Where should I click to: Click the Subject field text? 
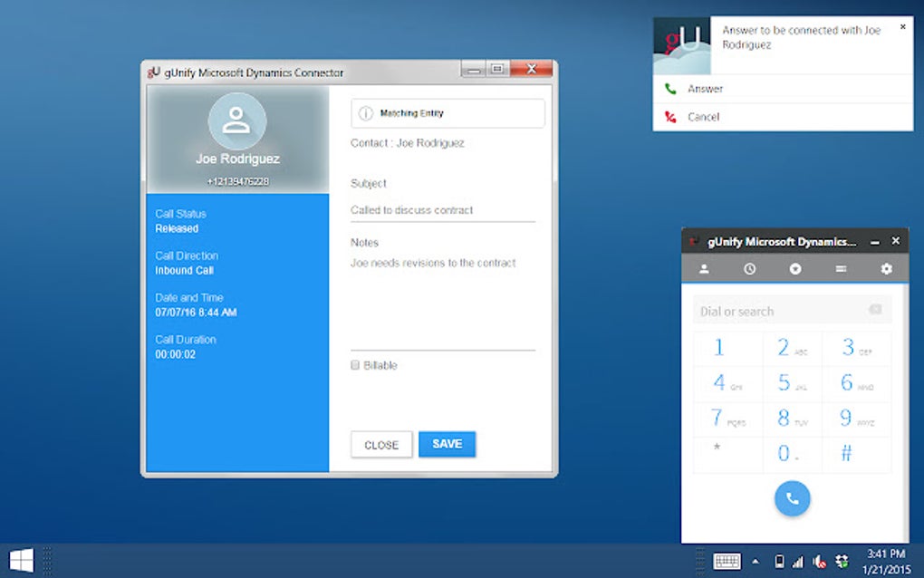[443, 210]
